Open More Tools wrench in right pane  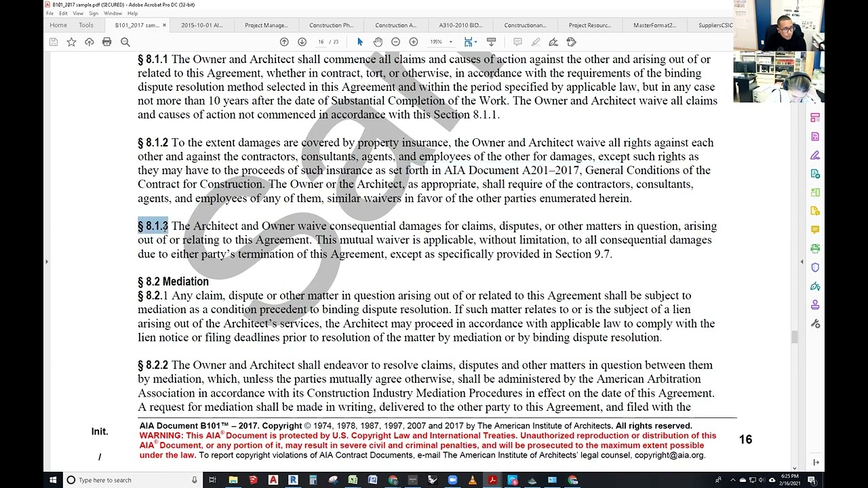pos(815,324)
